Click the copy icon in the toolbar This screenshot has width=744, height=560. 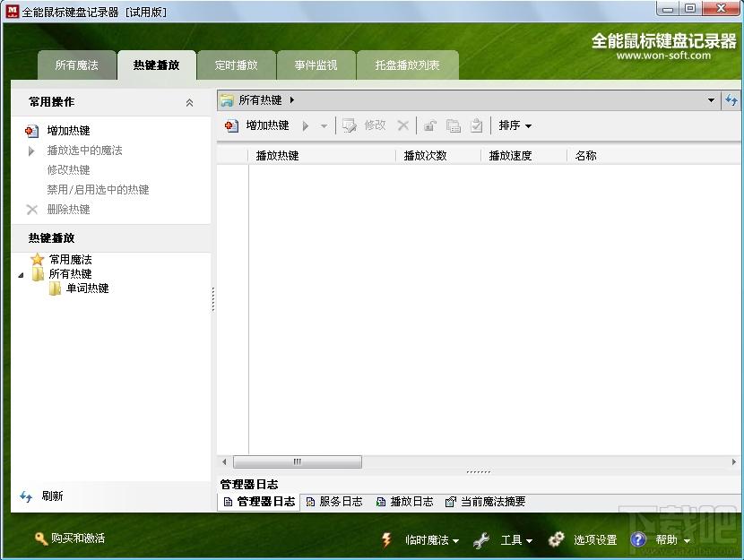pos(454,125)
